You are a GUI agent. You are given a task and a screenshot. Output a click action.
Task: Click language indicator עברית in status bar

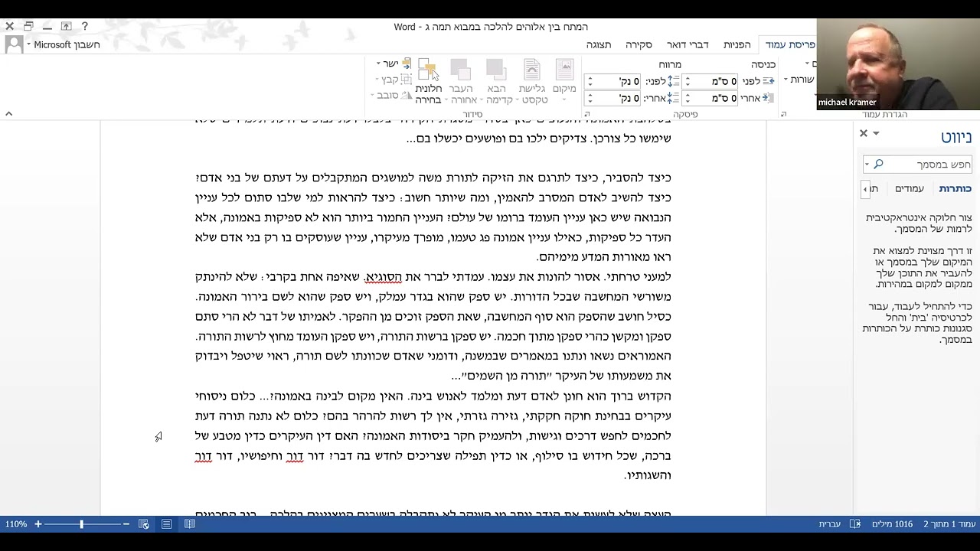[830, 524]
